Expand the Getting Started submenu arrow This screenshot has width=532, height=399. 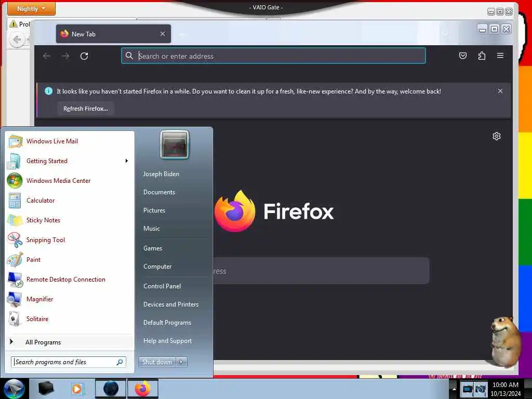[x=127, y=161]
